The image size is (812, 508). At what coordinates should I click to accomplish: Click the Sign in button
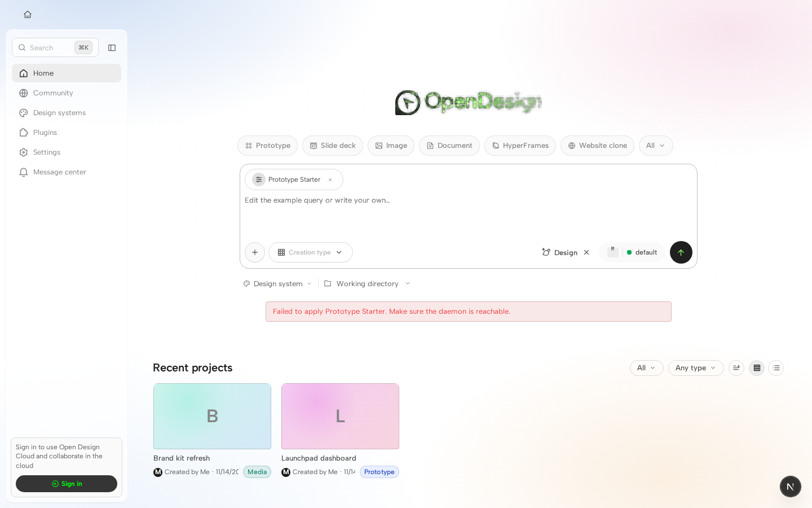coord(67,484)
